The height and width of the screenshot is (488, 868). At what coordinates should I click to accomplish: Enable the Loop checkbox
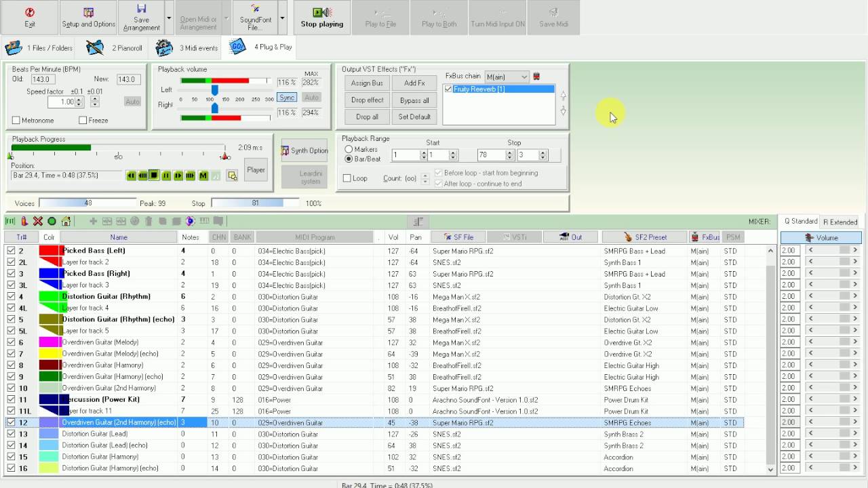tap(347, 178)
